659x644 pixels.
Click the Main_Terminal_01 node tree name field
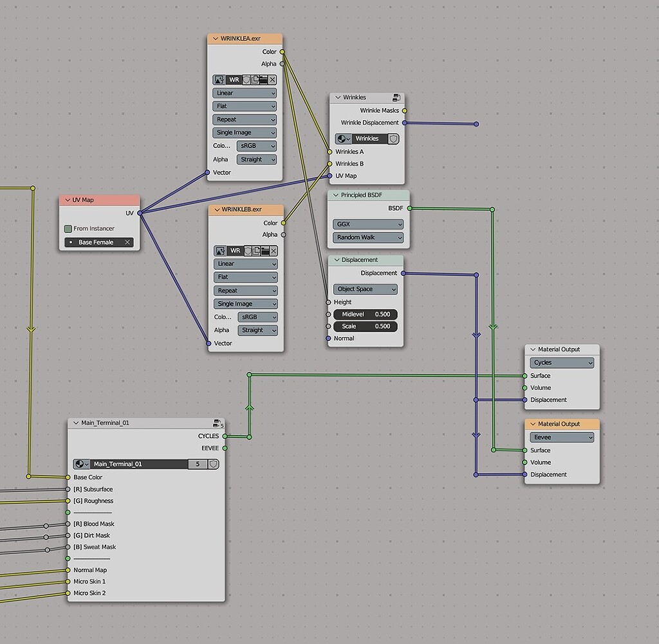[x=139, y=465]
